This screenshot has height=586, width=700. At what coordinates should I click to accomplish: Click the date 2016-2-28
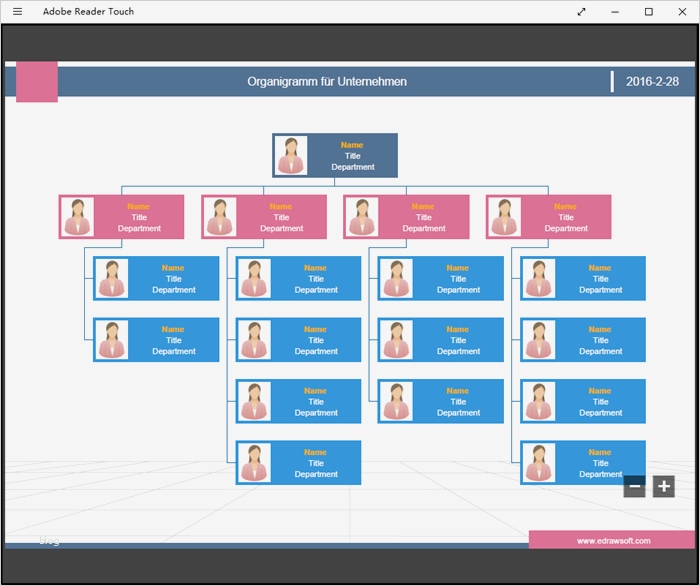click(x=652, y=82)
